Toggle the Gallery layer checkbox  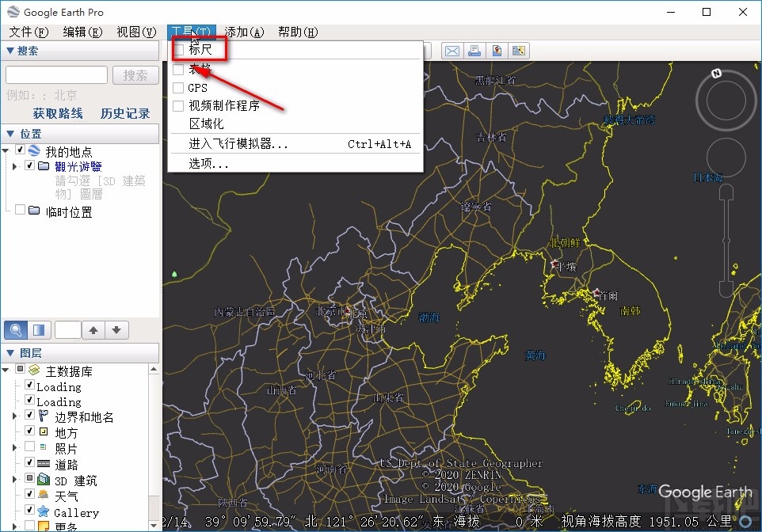click(29, 510)
